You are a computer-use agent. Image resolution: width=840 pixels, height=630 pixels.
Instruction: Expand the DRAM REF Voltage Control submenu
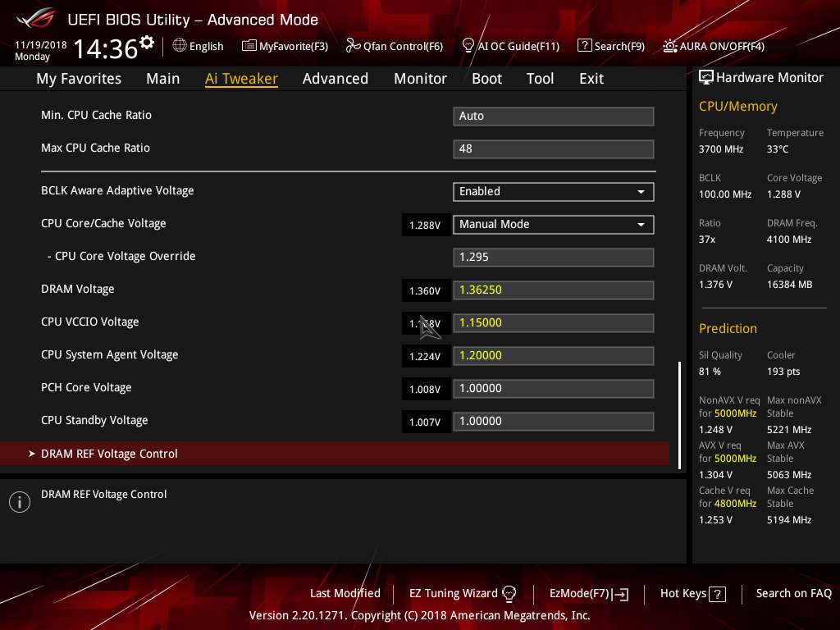pos(335,454)
